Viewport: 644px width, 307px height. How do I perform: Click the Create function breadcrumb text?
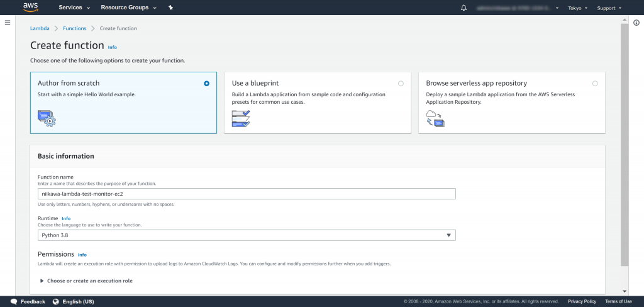(118, 28)
